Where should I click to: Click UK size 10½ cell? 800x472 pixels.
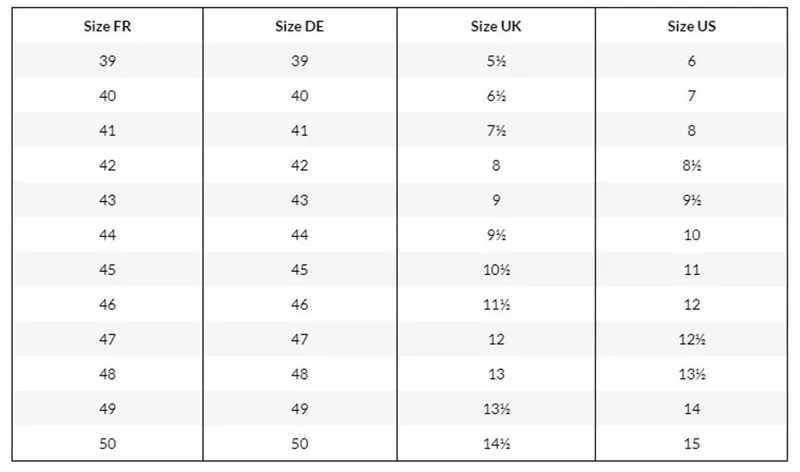(496, 269)
